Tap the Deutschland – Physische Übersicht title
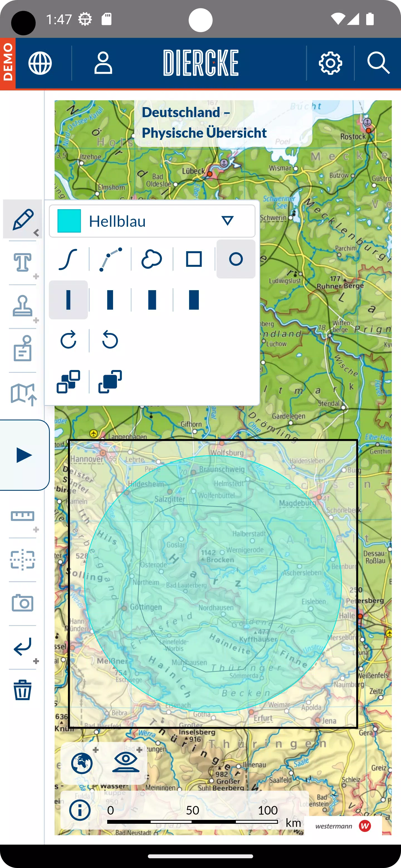The width and height of the screenshot is (401, 868). point(204,122)
